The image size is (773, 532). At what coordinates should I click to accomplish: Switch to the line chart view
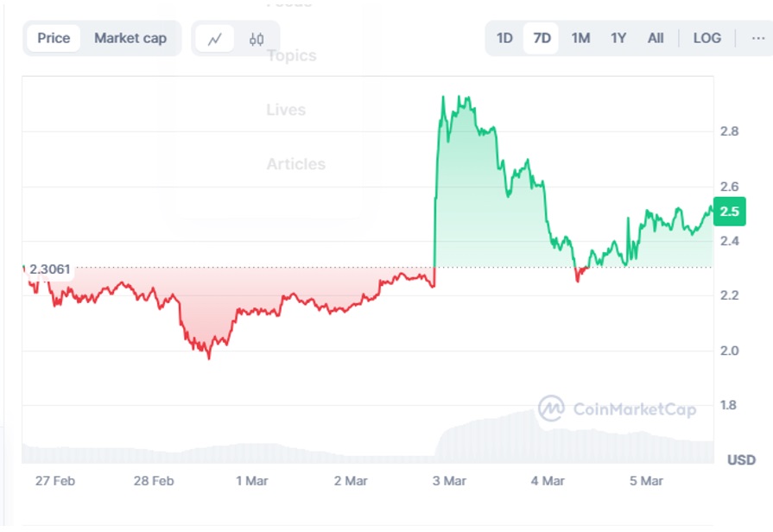[x=215, y=39]
